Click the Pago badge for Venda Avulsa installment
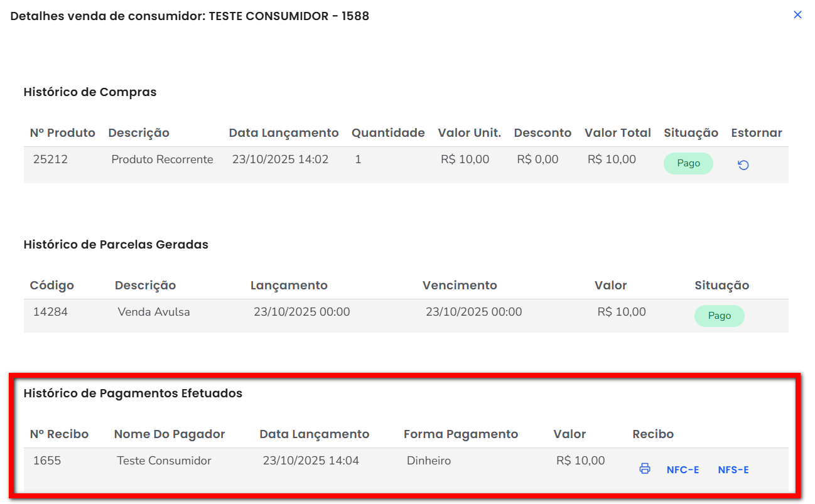This screenshot has width=815, height=504. (x=719, y=316)
